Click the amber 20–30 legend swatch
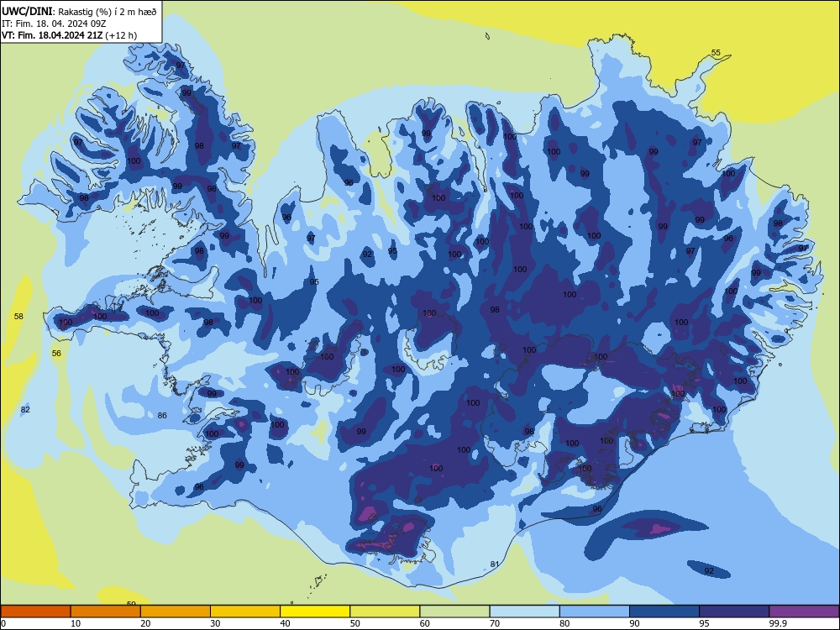The height and width of the screenshot is (630, 840). click(176, 612)
